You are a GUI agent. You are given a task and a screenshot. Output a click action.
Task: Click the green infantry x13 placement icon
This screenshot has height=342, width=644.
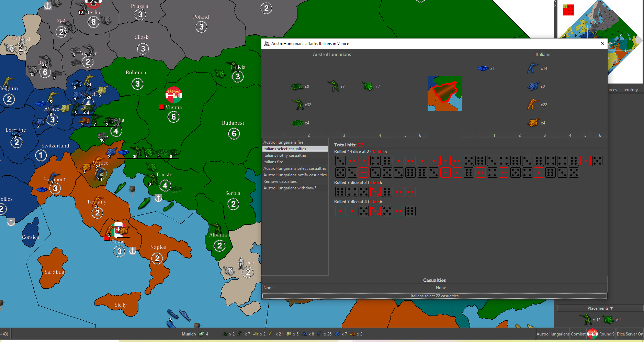(x=586, y=319)
